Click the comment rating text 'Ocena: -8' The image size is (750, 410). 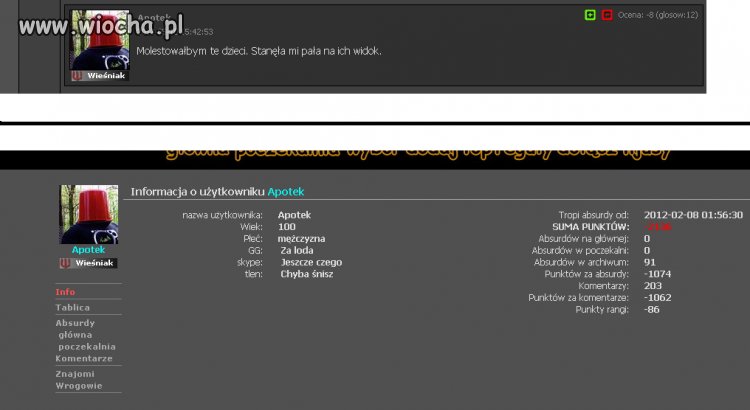pyautogui.click(x=636, y=15)
